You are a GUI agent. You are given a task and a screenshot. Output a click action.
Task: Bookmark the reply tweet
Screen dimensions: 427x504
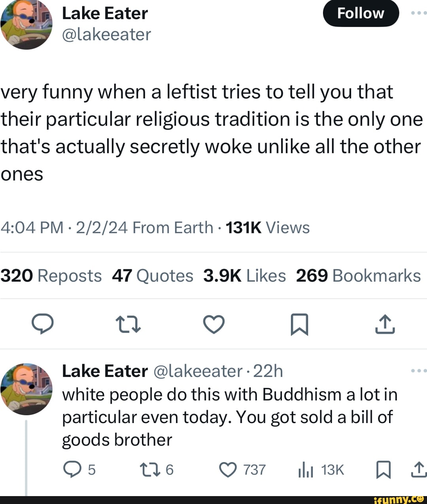click(384, 470)
